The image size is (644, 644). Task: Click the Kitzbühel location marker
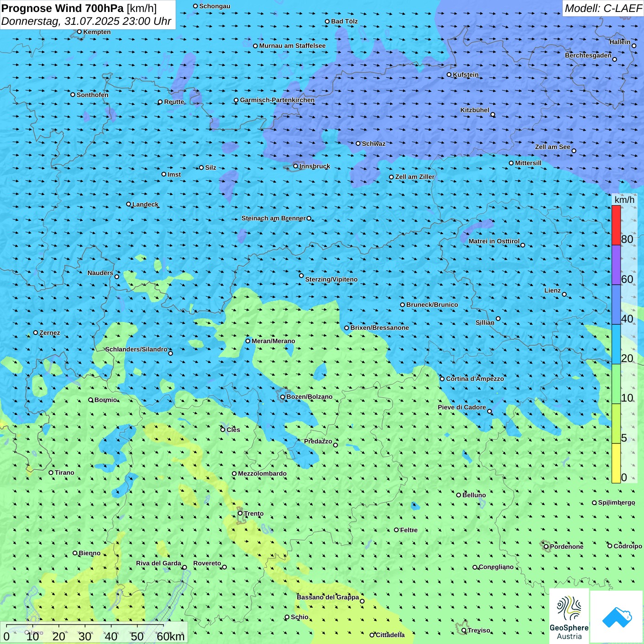[493, 115]
